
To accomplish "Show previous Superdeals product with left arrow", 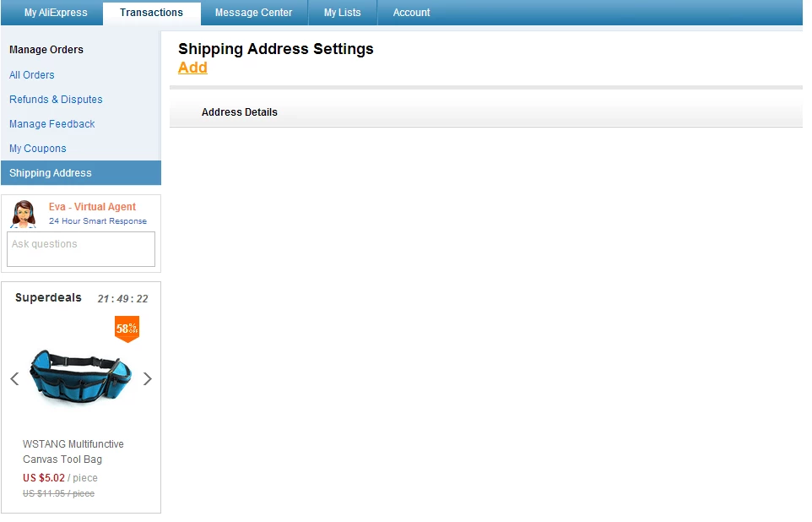I will tap(14, 378).
